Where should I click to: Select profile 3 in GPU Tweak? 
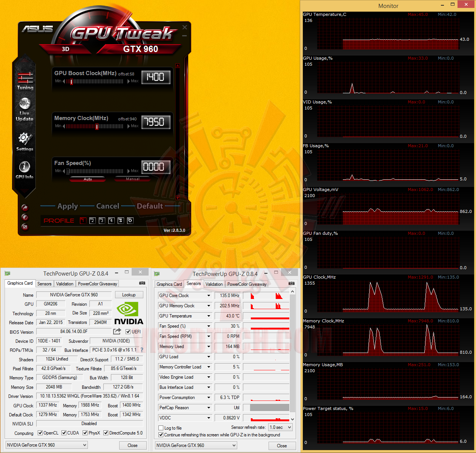click(102, 220)
